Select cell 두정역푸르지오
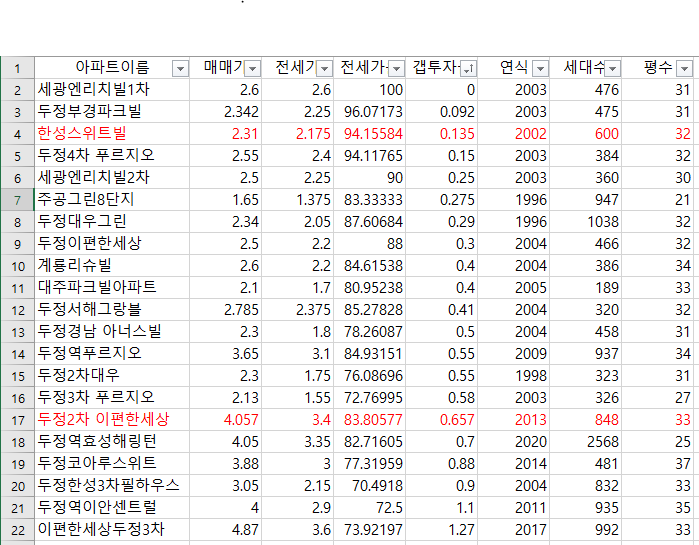This screenshot has height=545, width=699. [112, 353]
